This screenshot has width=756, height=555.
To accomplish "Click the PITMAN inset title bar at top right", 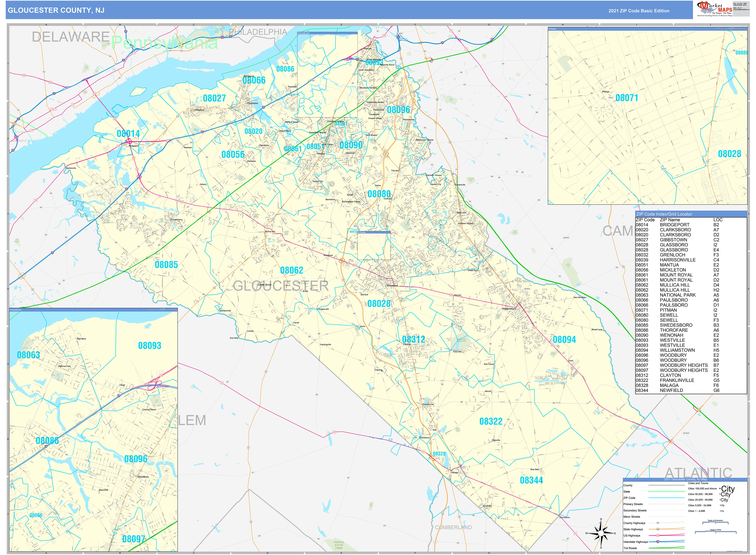I will pos(648,29).
